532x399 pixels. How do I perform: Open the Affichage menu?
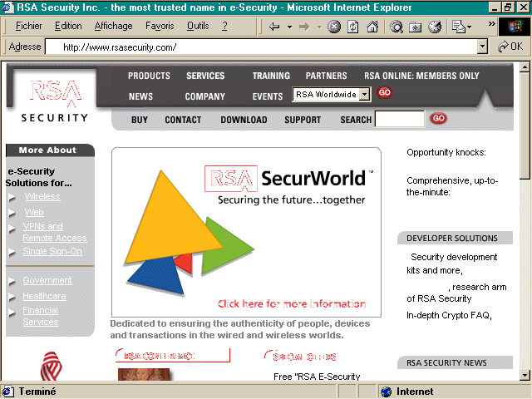(x=113, y=26)
